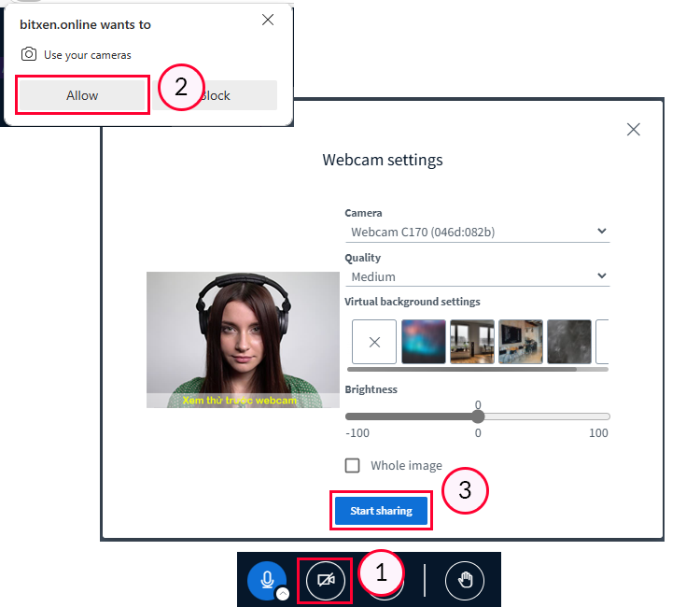Enable the Whole image checkbox
Viewport: 700px width, 607px height.
(x=353, y=465)
